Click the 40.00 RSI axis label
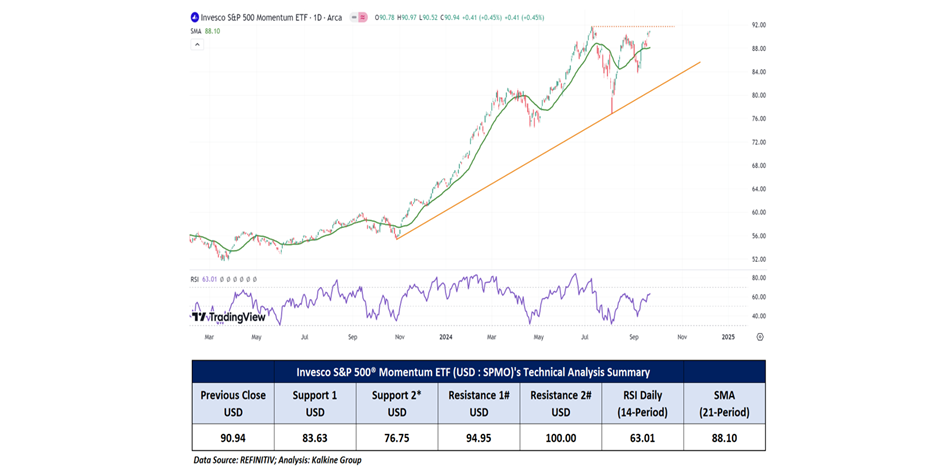Image resolution: width=940 pixels, height=469 pixels. [x=761, y=316]
